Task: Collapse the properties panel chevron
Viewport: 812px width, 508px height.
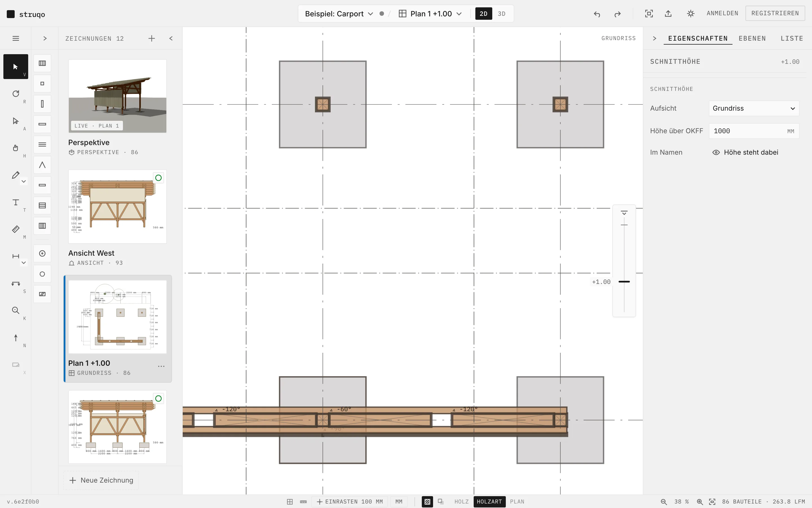Action: pyautogui.click(x=655, y=38)
